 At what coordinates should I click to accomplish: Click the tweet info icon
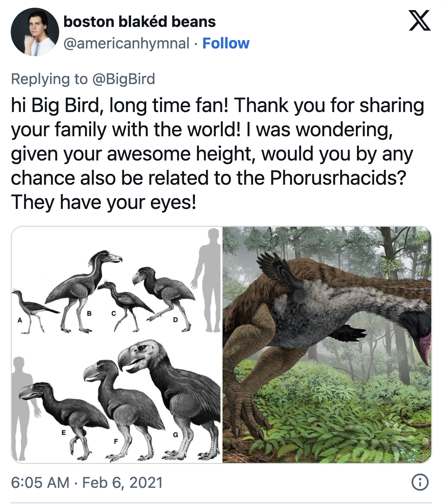[x=420, y=482]
